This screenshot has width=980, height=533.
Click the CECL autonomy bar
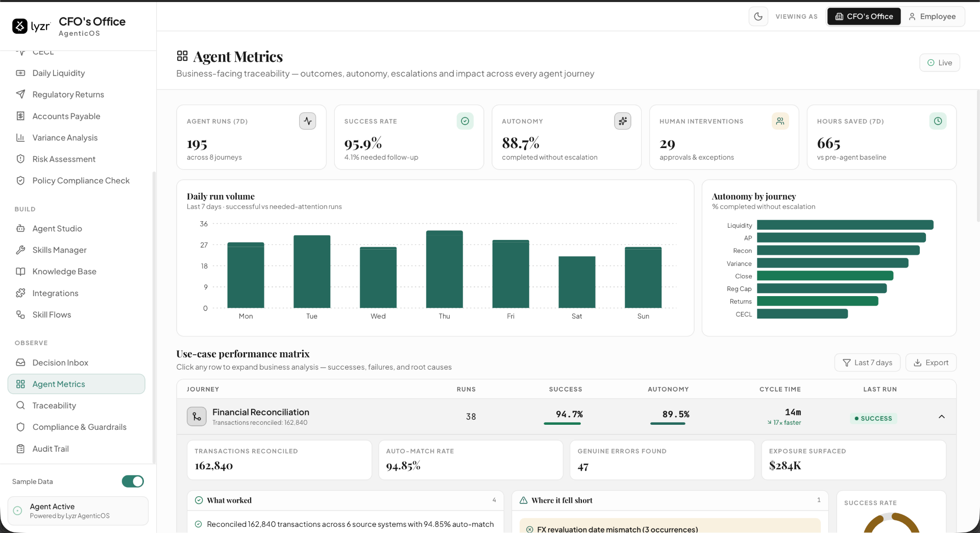[802, 314]
